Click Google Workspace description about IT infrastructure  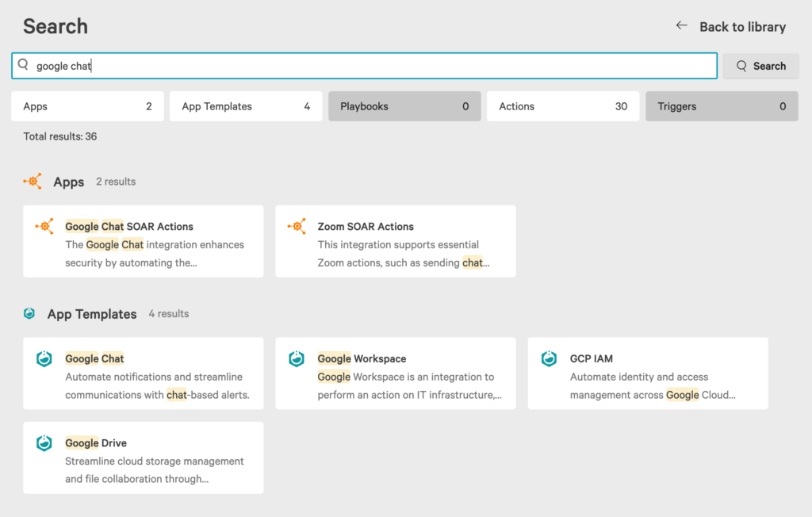tap(410, 386)
